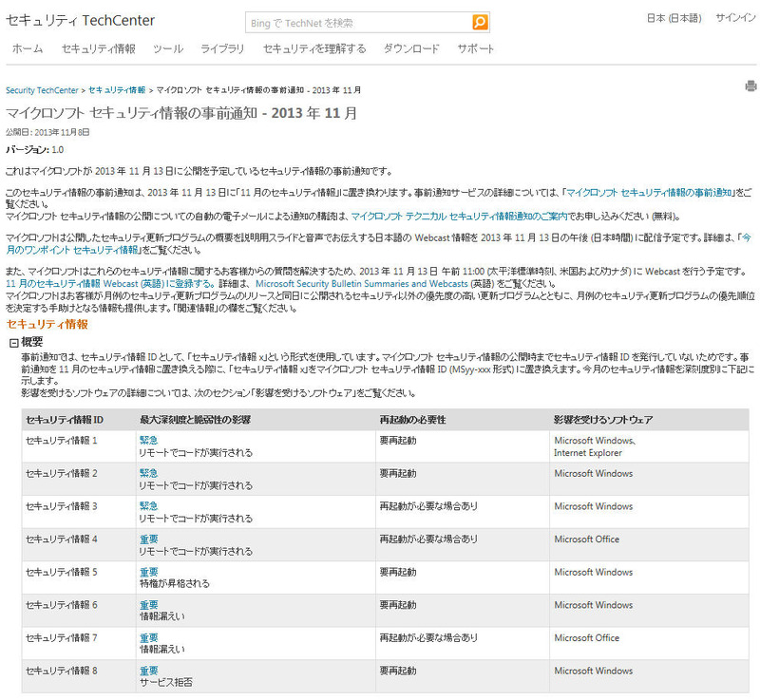The height and width of the screenshot is (700, 760).
Task: Open セキュリティを理解する in the navigation
Action: [x=313, y=48]
